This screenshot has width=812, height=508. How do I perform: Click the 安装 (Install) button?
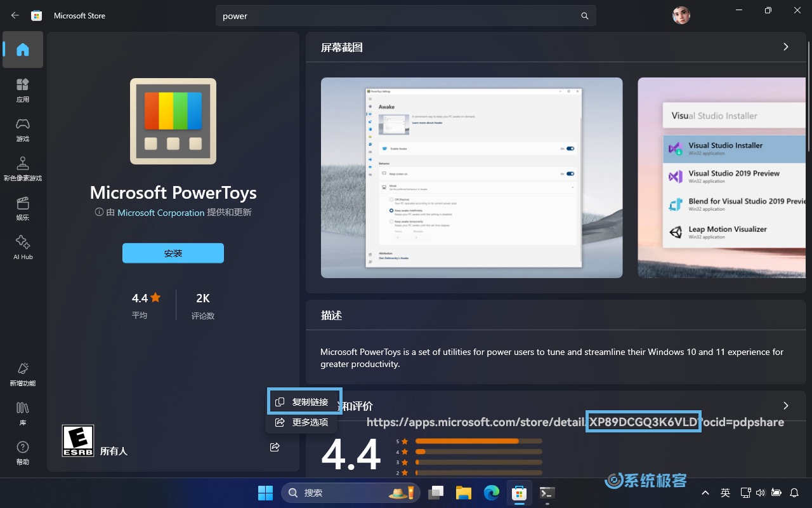[173, 253]
